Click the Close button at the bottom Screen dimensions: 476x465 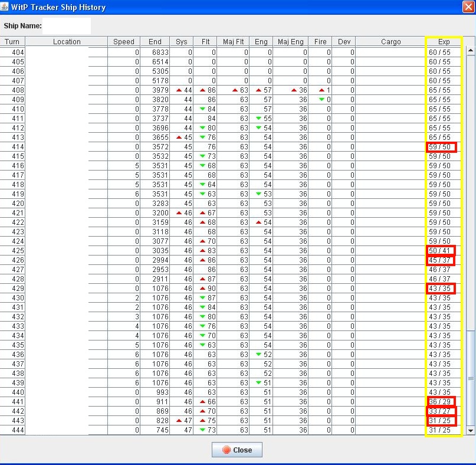pyautogui.click(x=237, y=450)
